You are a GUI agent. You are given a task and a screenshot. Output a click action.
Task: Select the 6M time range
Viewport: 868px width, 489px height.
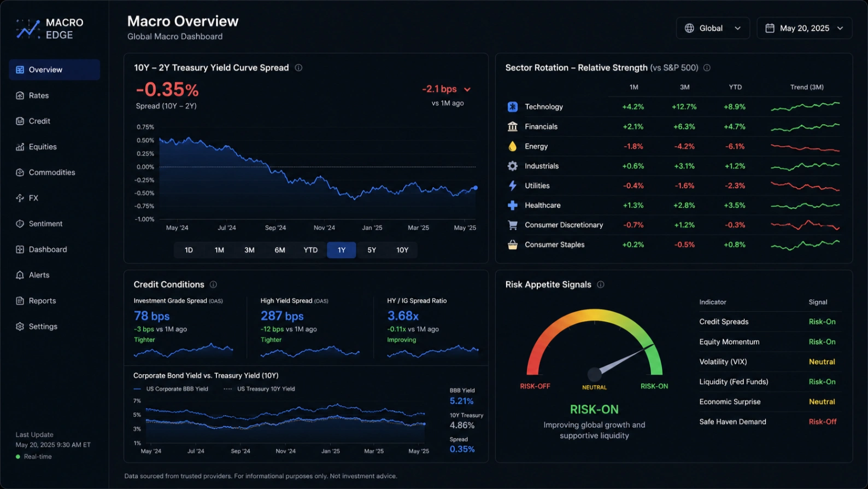coord(280,250)
